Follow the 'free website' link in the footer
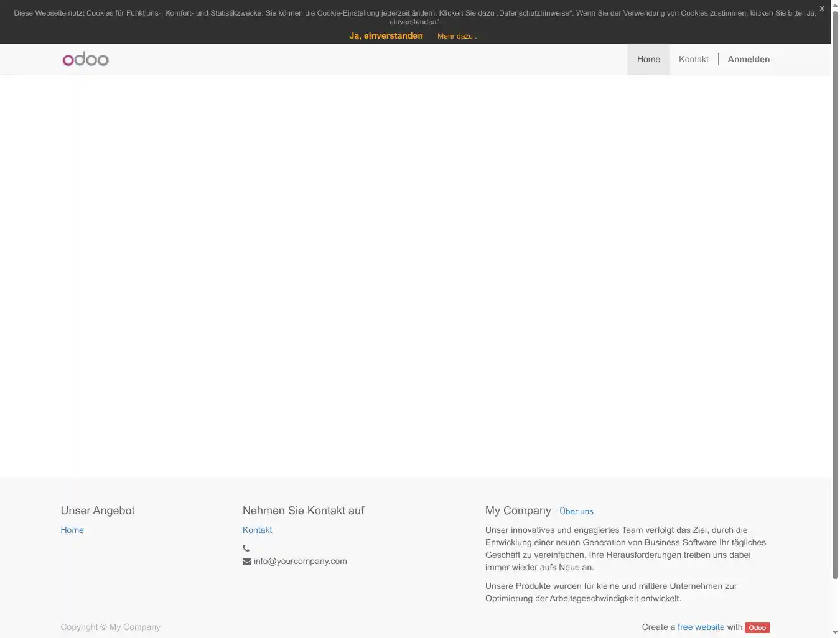The height and width of the screenshot is (638, 840). point(701,627)
